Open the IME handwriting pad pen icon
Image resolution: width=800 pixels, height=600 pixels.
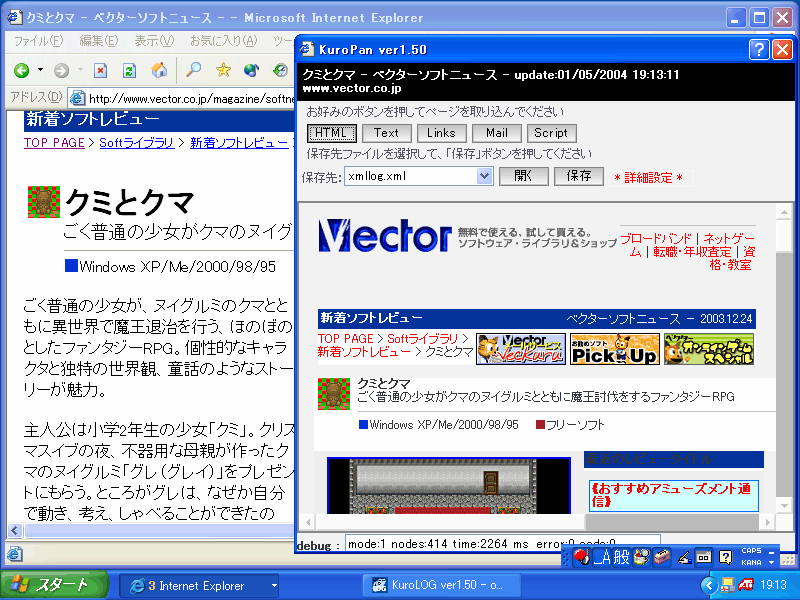pyautogui.click(x=684, y=557)
